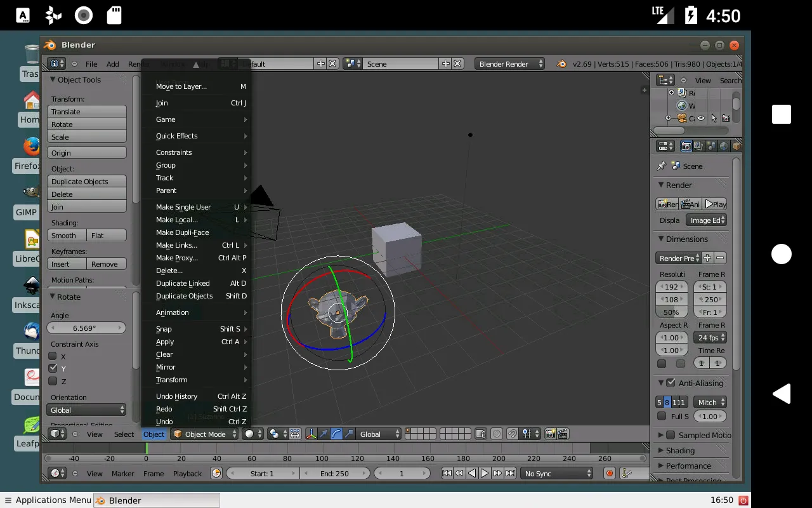Viewport: 812px width, 508px height.
Task: Click the proportional editing circle icon
Action: 497,434
